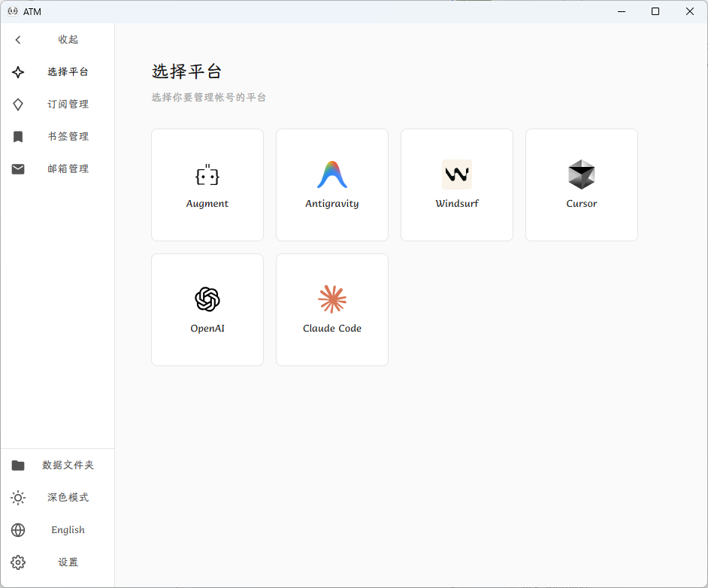Click the 选择你要管理帐号的平台 subtitle

coord(209,98)
